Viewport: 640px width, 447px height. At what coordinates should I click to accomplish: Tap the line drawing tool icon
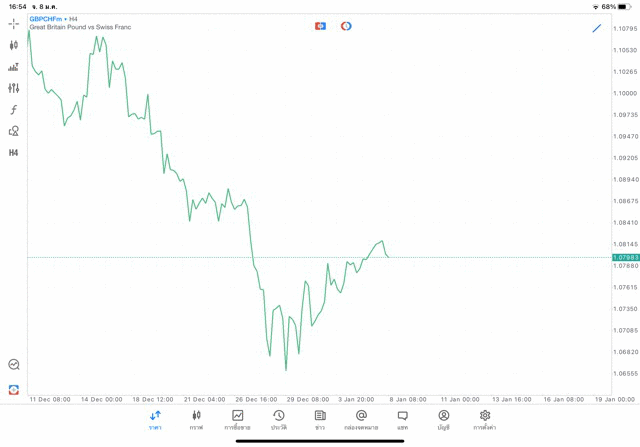tap(597, 28)
